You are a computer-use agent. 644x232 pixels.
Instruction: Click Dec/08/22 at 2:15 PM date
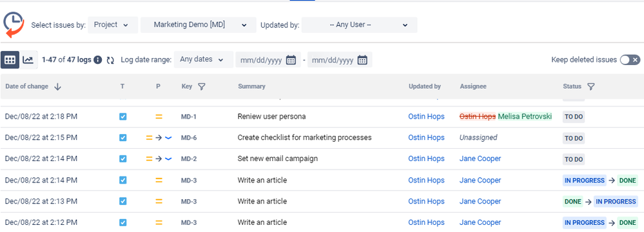pyautogui.click(x=41, y=137)
